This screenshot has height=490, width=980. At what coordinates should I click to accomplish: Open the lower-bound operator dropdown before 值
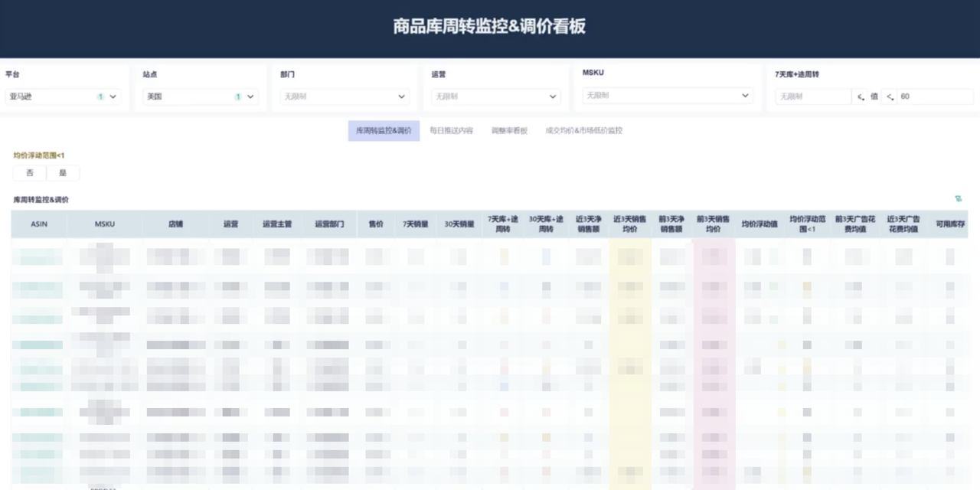tap(861, 97)
